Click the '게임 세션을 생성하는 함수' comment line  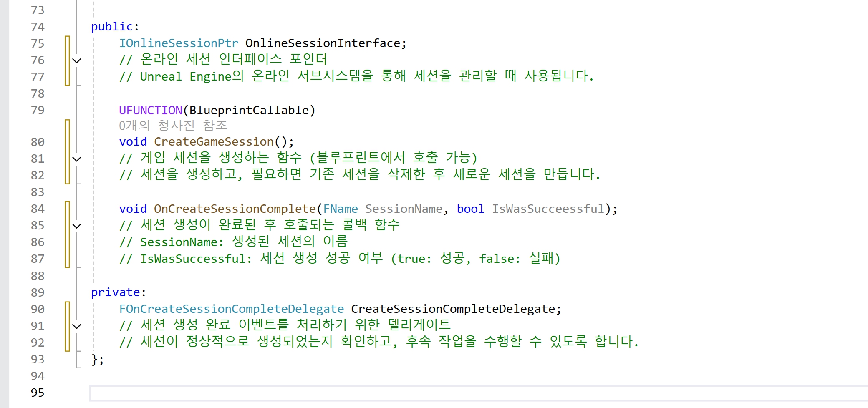(x=298, y=158)
